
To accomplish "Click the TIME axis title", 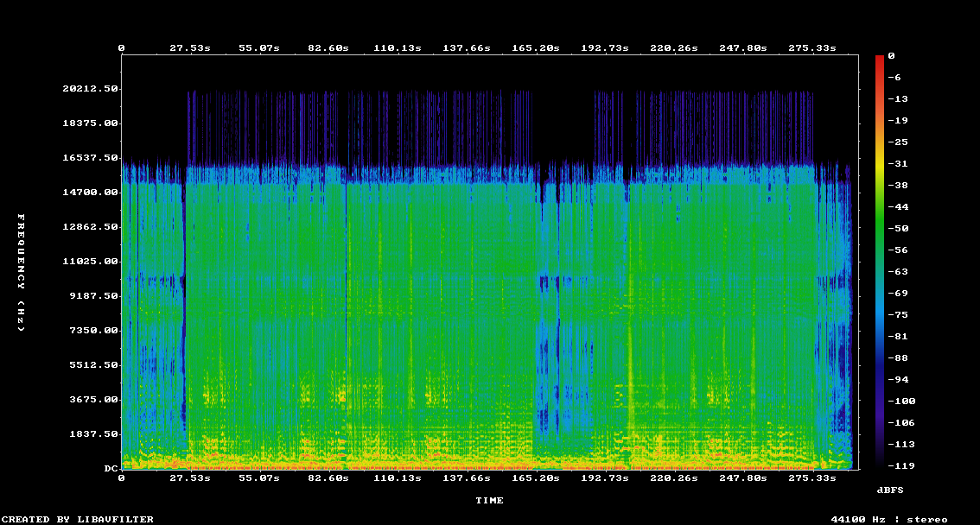I will click(x=489, y=500).
